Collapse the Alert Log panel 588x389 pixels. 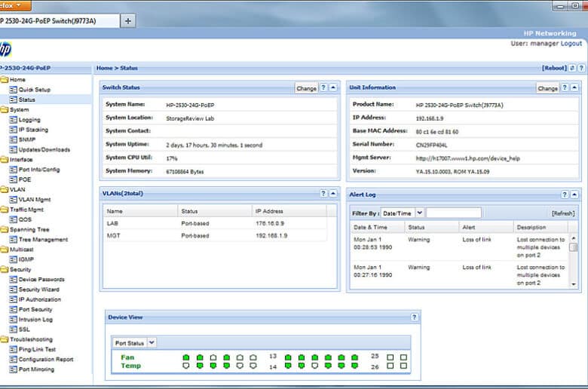tap(574, 194)
